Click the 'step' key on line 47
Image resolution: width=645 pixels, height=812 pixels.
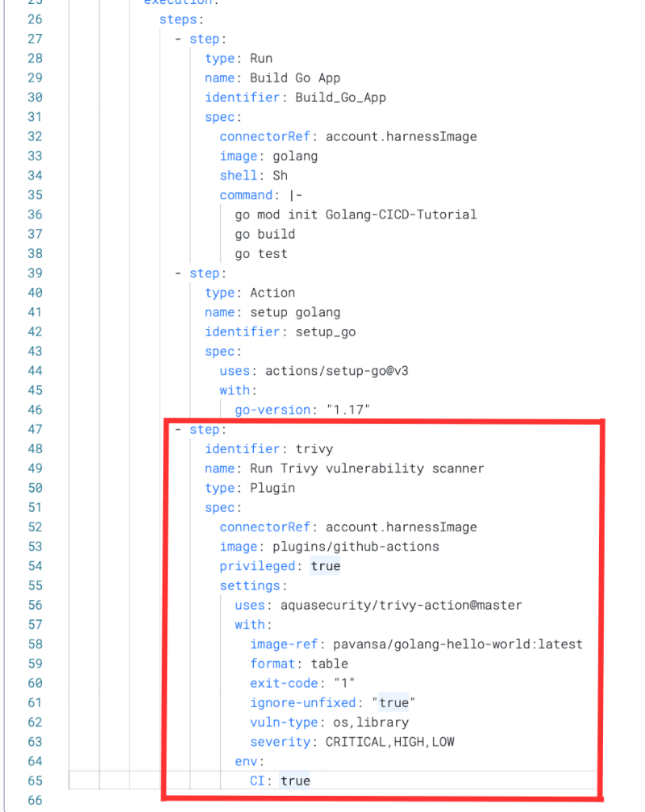coord(205,430)
